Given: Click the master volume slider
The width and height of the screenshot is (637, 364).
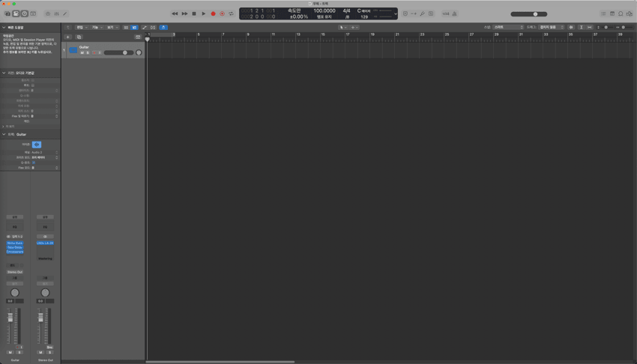Looking at the screenshot, I should pos(529,13).
